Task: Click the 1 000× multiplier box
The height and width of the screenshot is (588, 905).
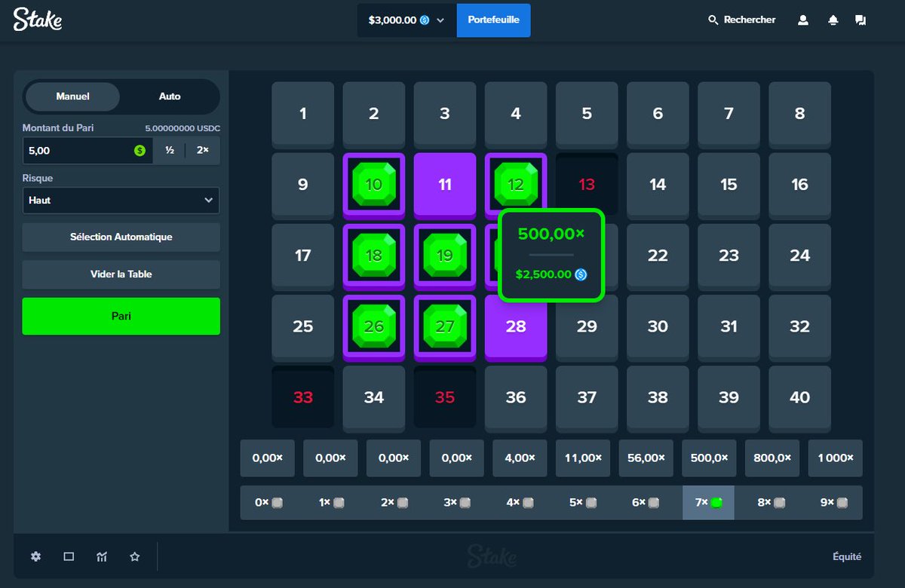Action: click(x=835, y=458)
